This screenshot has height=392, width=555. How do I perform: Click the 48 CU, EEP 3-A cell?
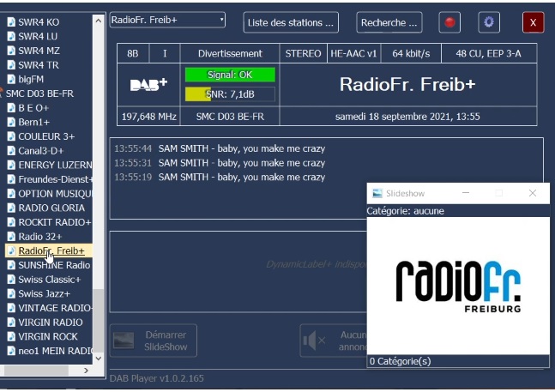tap(489, 53)
